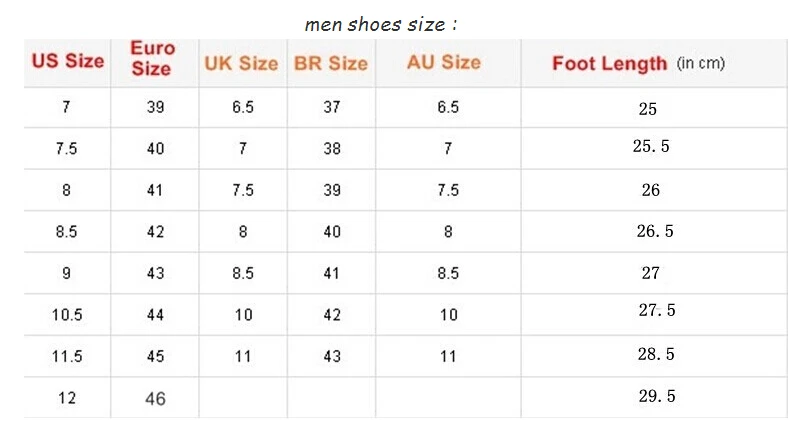Select the "BR Size" column header
Screen dimensions: 796x428
tap(331, 63)
